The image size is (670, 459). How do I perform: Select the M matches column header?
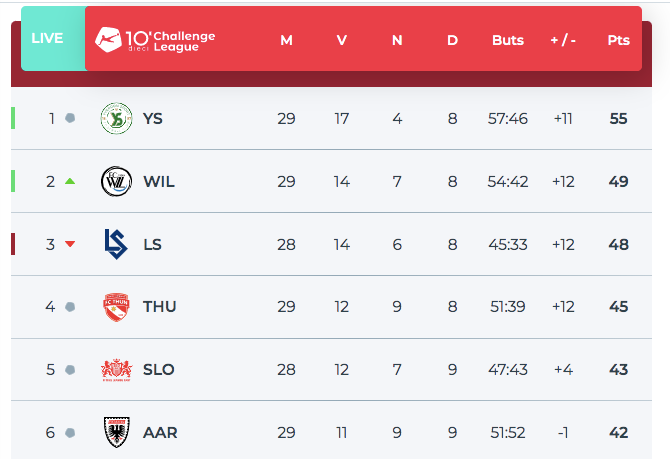pos(286,40)
